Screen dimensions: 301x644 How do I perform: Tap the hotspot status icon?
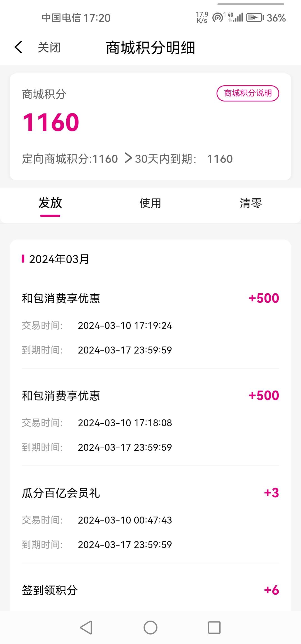coord(218,18)
